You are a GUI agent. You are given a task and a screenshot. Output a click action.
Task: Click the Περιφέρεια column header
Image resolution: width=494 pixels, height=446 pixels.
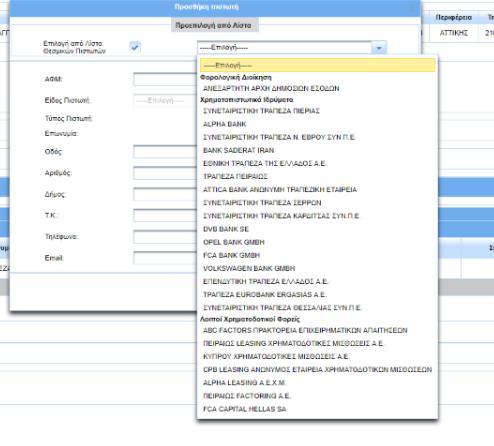[x=454, y=18]
